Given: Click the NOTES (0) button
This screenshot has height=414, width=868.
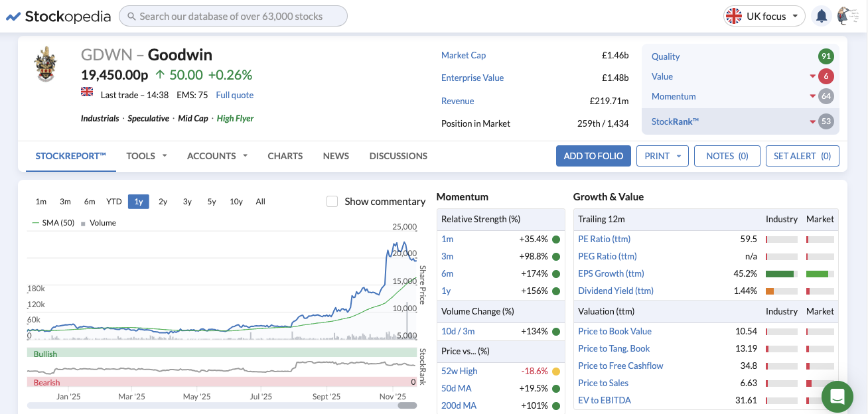Looking at the screenshot, I should (727, 156).
